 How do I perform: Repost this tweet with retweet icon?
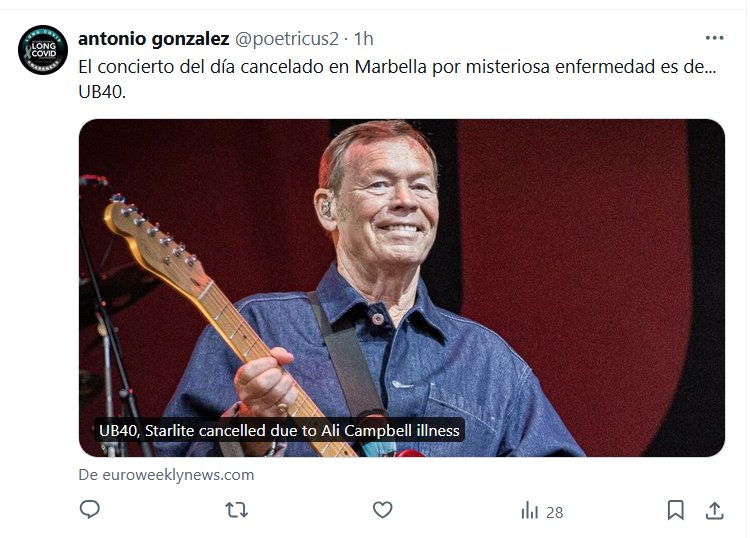[x=236, y=510]
